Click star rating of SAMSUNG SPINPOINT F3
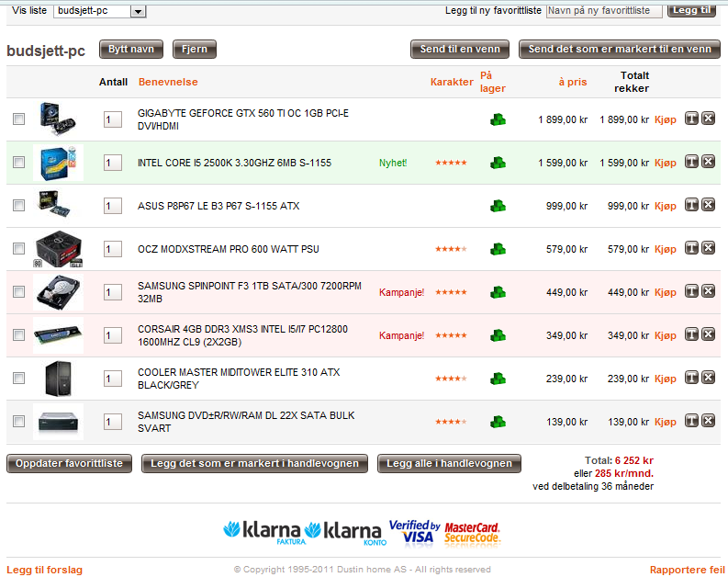 [451, 292]
